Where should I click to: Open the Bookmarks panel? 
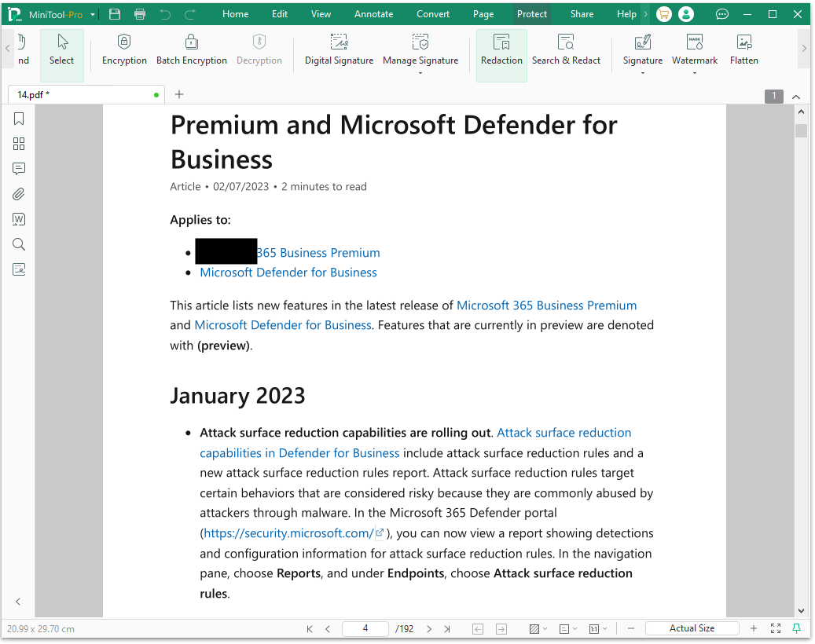click(18, 119)
